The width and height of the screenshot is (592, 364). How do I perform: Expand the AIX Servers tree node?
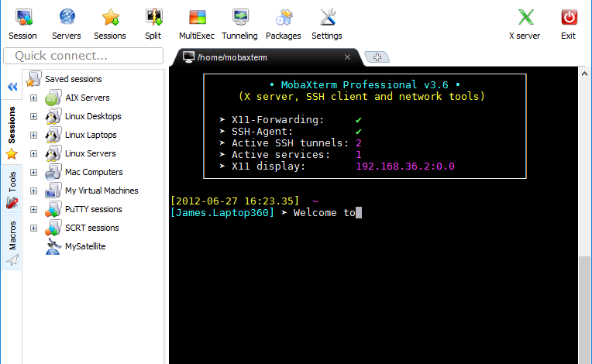pyautogui.click(x=33, y=98)
